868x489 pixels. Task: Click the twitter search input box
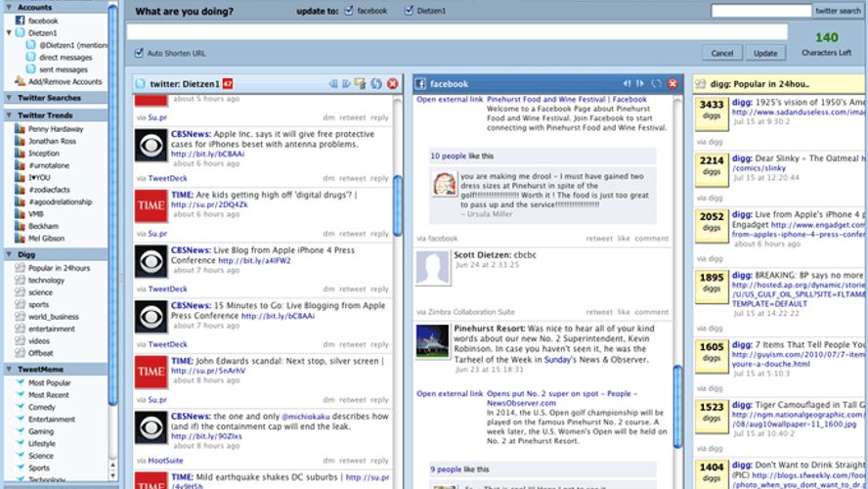point(761,11)
